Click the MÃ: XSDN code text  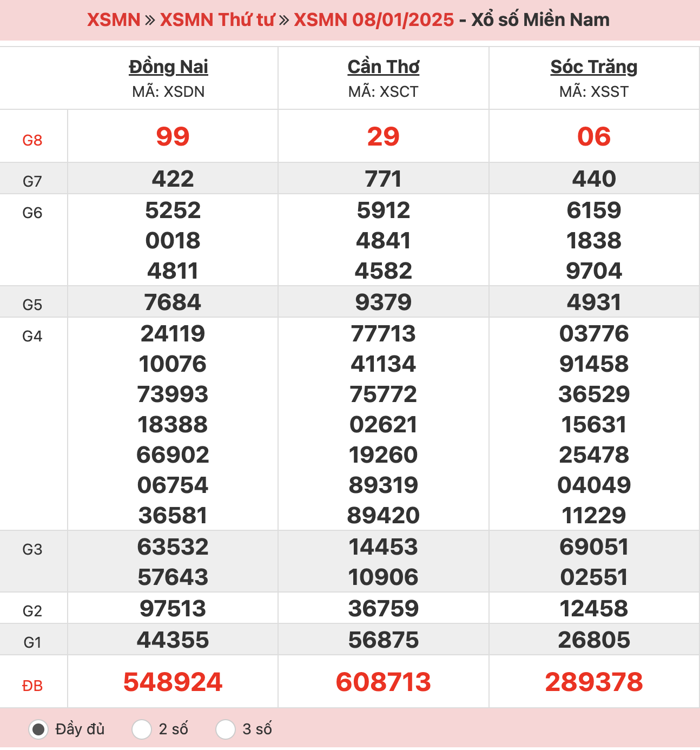[x=168, y=92]
